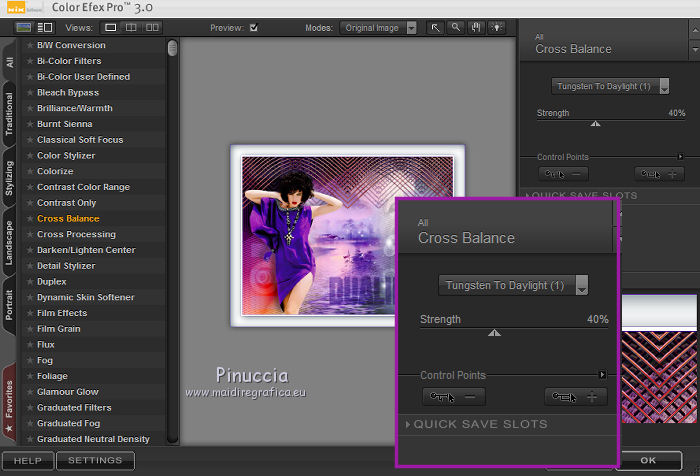Select the Brilliance/Warmth filter

coord(75,108)
